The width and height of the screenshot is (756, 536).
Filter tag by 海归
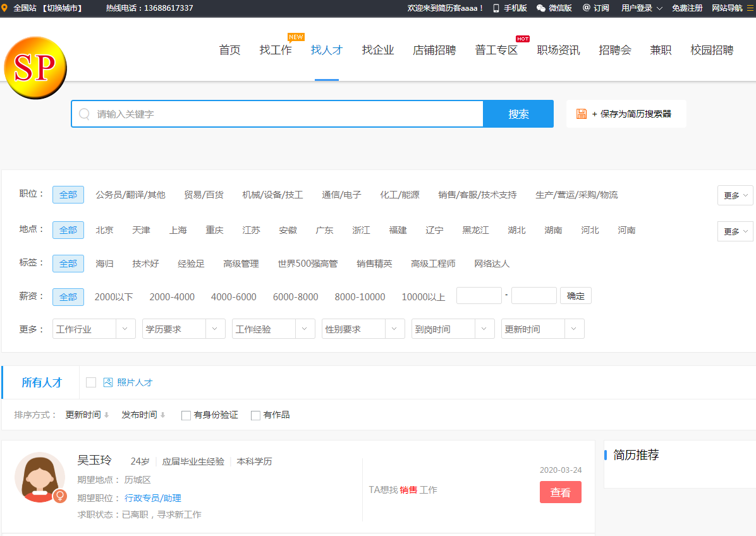[104, 264]
